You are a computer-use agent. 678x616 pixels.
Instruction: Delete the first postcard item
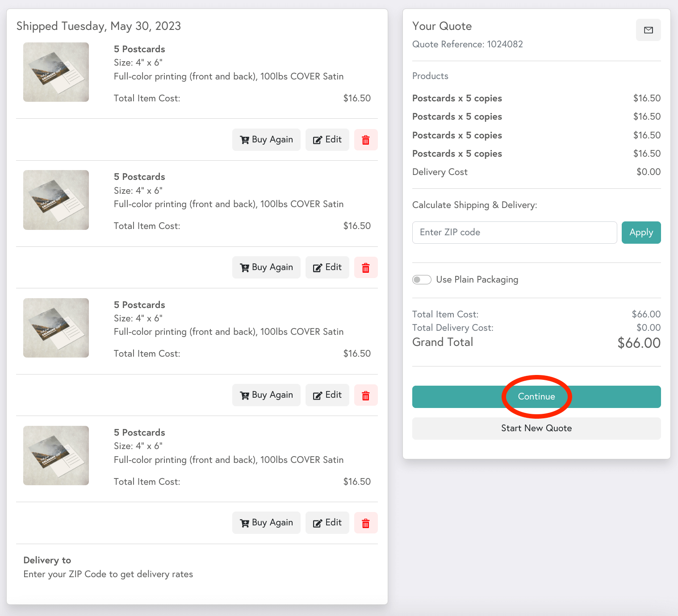[366, 140]
